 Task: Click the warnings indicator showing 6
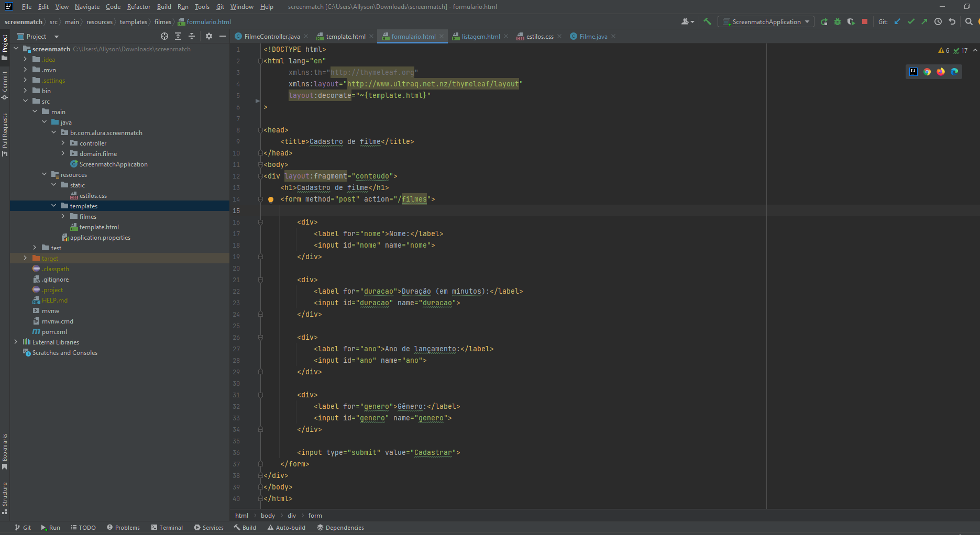[x=944, y=51]
